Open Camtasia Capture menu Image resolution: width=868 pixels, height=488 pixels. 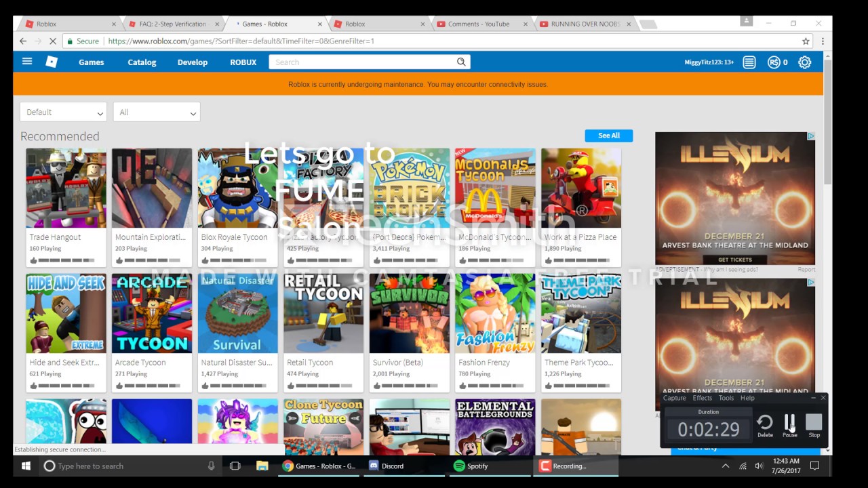click(x=674, y=398)
